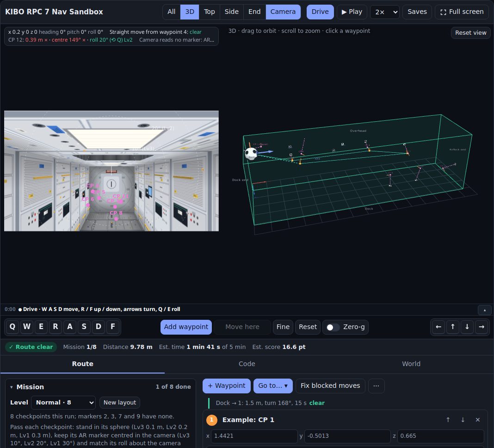The width and height of the screenshot is (494, 448).
Task: Open the Saves panel
Action: pos(417,12)
